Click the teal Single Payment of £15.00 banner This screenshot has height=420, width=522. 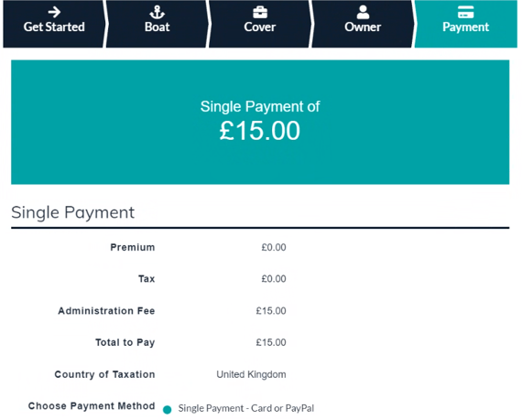pos(260,122)
